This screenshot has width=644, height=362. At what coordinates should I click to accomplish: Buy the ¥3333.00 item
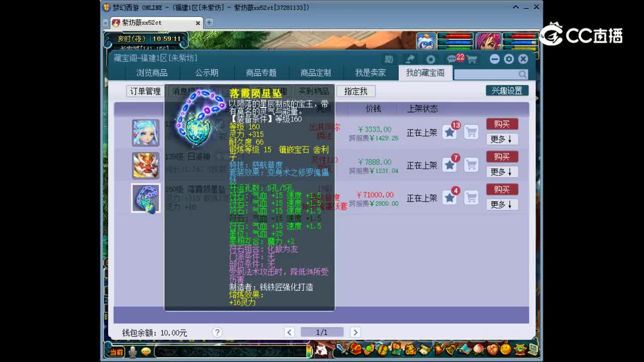[502, 124]
